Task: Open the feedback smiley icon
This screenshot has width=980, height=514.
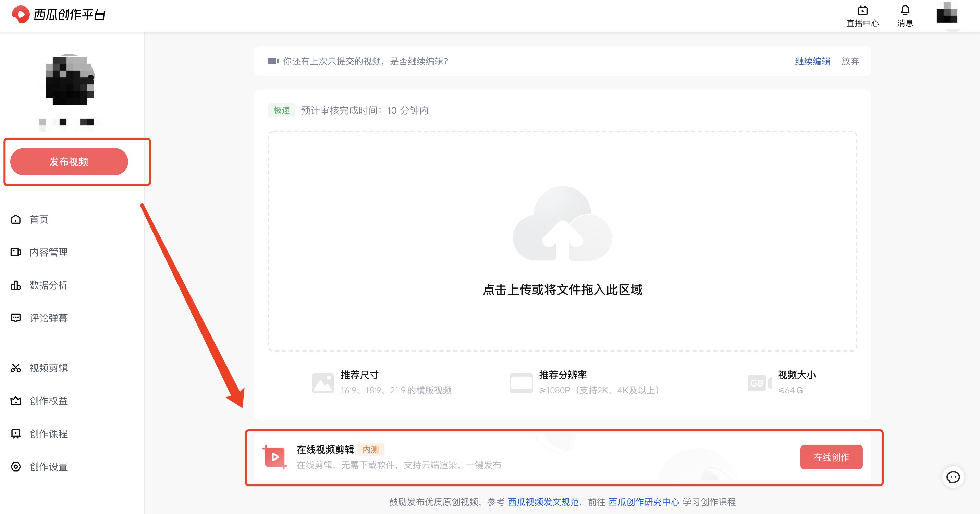Action: click(x=953, y=477)
